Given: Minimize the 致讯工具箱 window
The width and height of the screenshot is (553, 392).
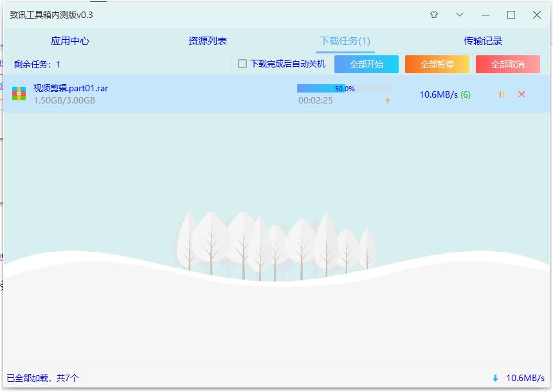Looking at the screenshot, I should (485, 15).
